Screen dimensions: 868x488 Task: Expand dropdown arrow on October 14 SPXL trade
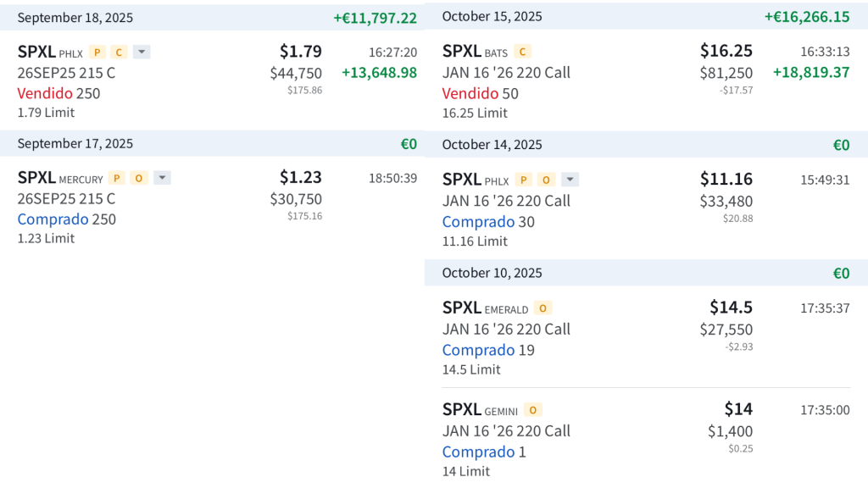point(570,180)
